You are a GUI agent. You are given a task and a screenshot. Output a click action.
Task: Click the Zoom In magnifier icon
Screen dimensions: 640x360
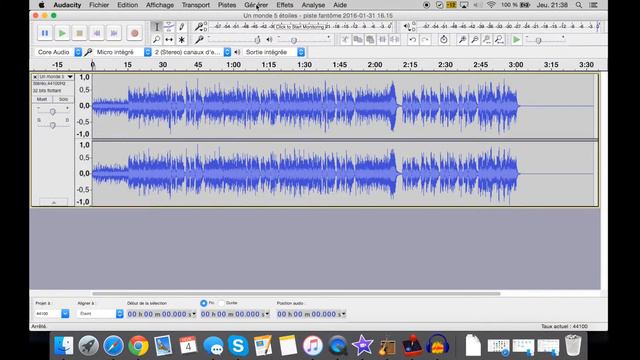[x=462, y=40]
